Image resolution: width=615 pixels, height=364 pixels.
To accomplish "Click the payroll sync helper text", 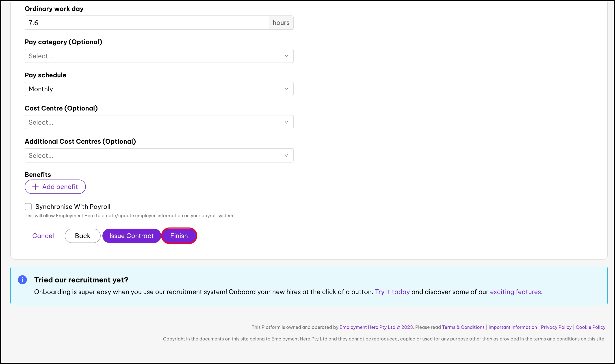I will pyautogui.click(x=129, y=216).
